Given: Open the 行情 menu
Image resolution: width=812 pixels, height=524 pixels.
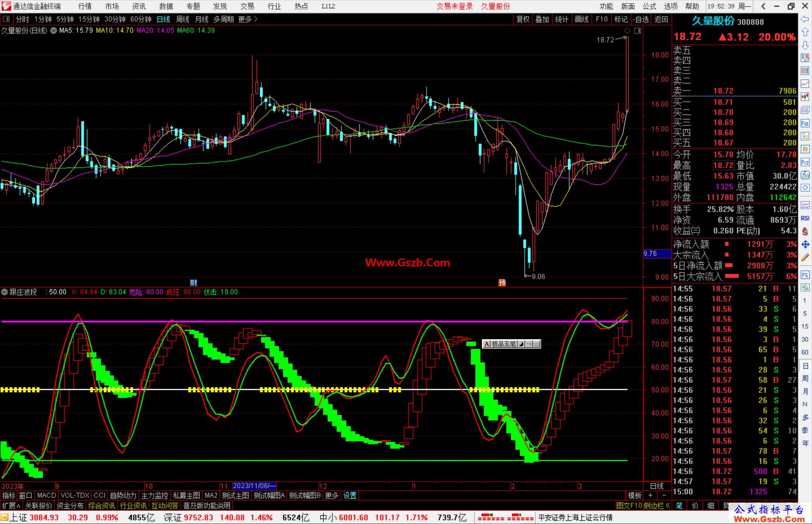Looking at the screenshot, I should click(x=85, y=6).
